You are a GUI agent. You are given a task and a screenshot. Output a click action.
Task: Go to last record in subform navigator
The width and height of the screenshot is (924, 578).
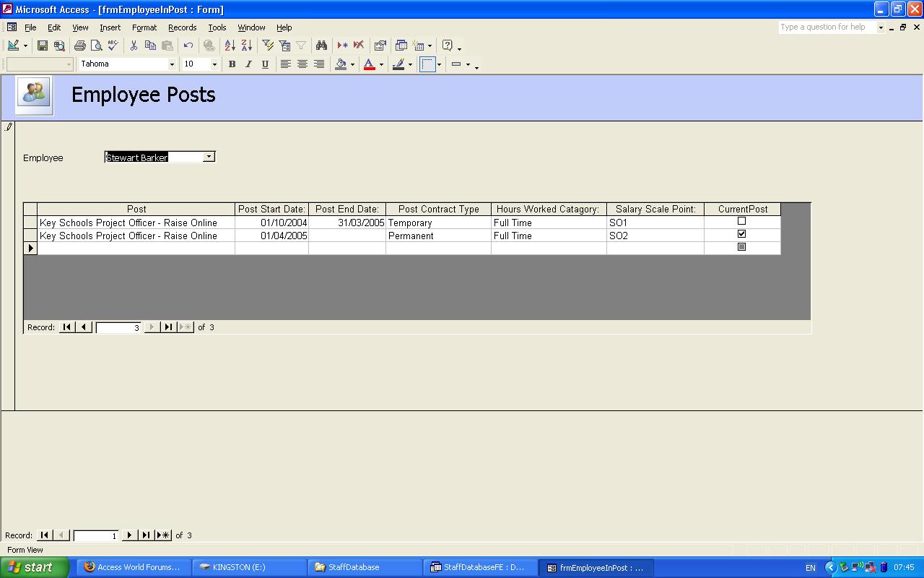pos(168,327)
